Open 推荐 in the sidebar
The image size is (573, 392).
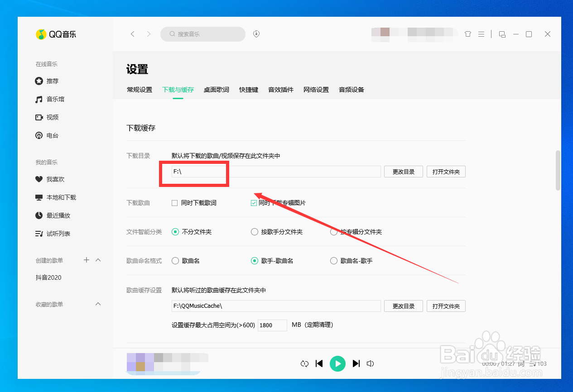47,81
